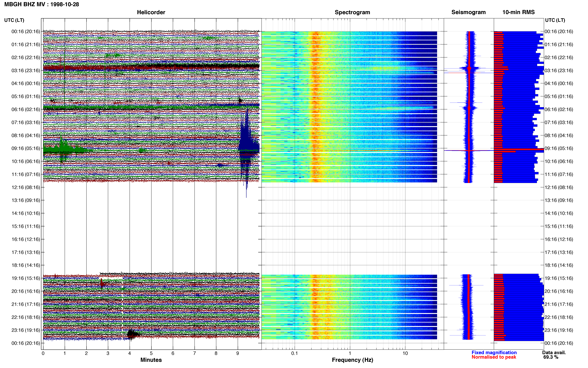Image resolution: width=588 pixels, height=368 pixels.
Task: Click the right time label '17:16 (13:16)'
Action: point(559,252)
